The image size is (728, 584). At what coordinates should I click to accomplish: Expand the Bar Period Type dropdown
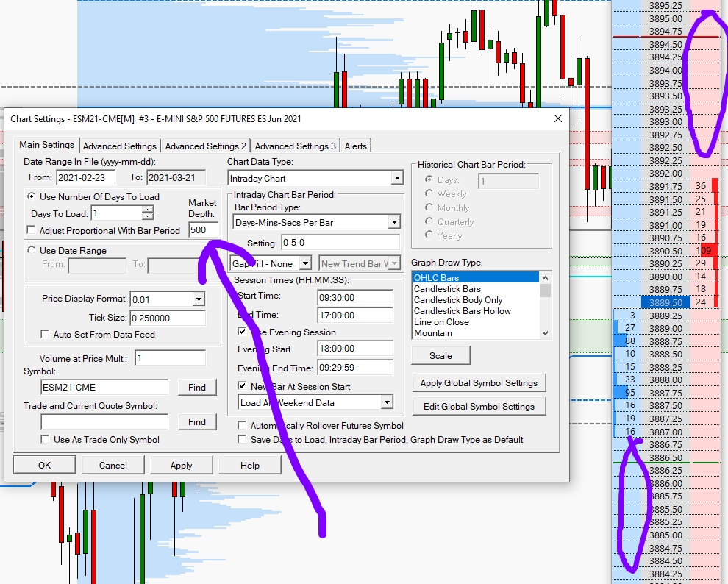click(x=394, y=222)
